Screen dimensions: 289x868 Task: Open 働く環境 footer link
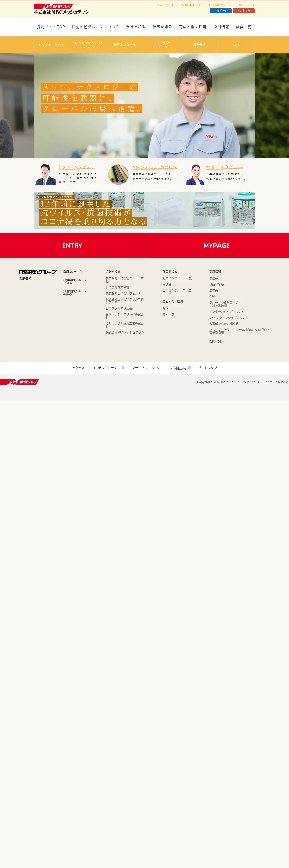point(169,314)
